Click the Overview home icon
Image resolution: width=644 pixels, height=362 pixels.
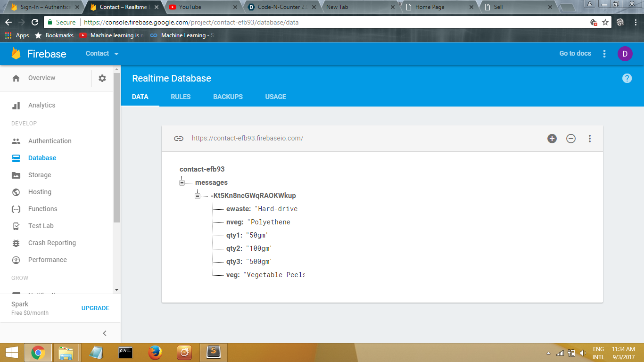(x=16, y=78)
